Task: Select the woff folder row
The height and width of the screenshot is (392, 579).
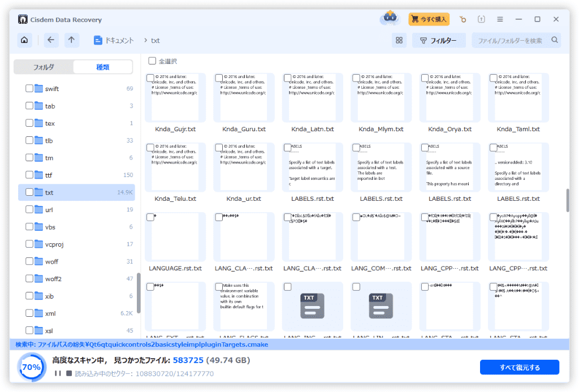Action: [76, 261]
